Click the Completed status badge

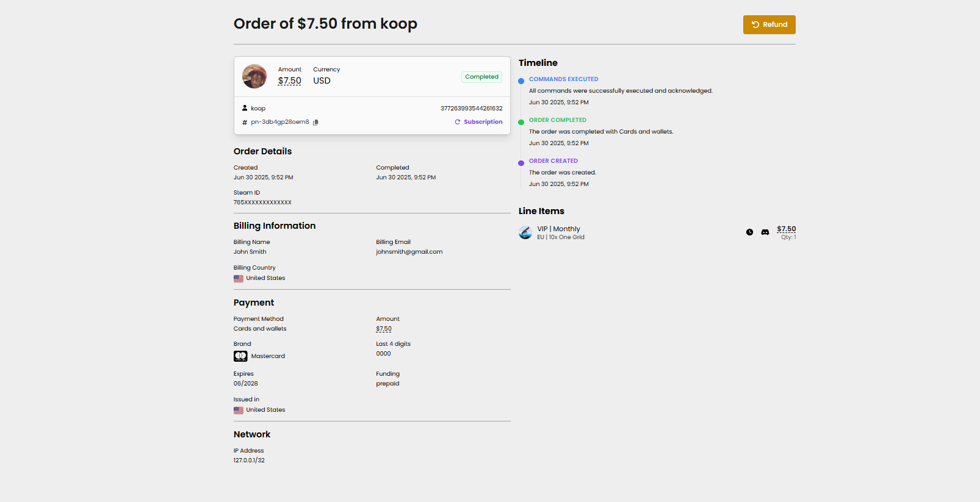point(481,77)
